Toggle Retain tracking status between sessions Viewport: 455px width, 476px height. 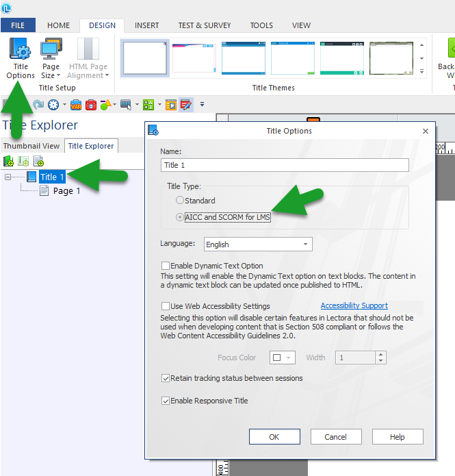click(x=166, y=378)
